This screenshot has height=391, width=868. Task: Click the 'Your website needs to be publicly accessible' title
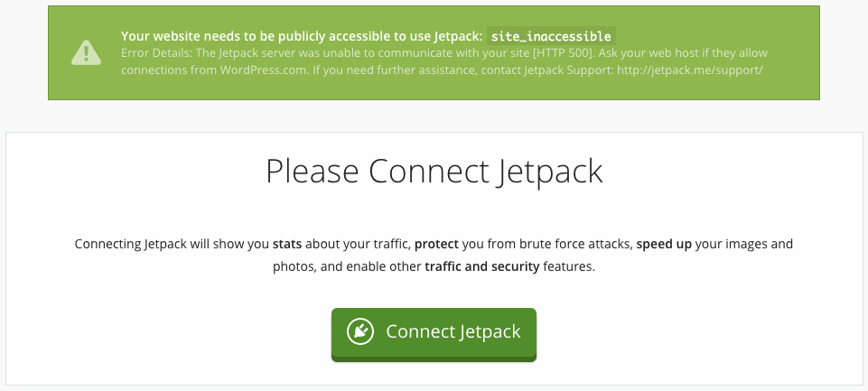302,36
